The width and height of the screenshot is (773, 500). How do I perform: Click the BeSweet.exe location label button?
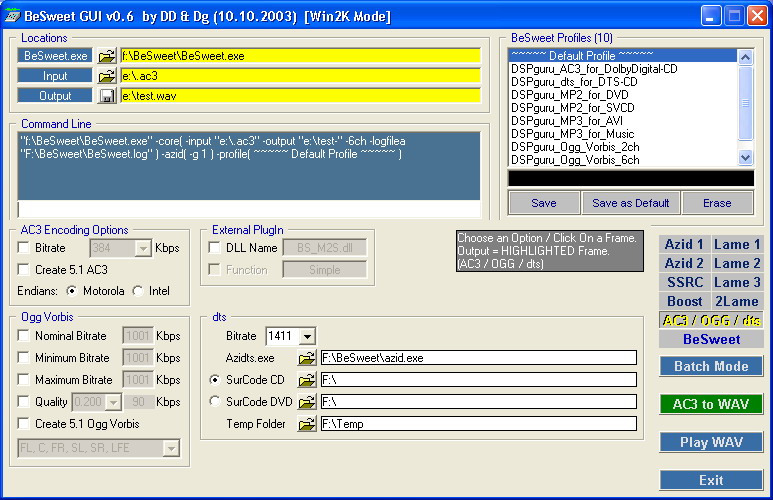tap(55, 56)
